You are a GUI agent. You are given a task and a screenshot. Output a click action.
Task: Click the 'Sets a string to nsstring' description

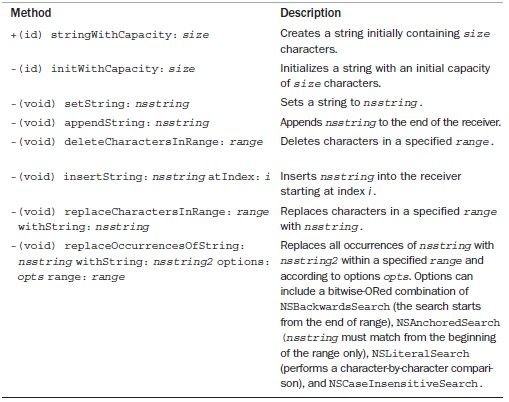351,102
